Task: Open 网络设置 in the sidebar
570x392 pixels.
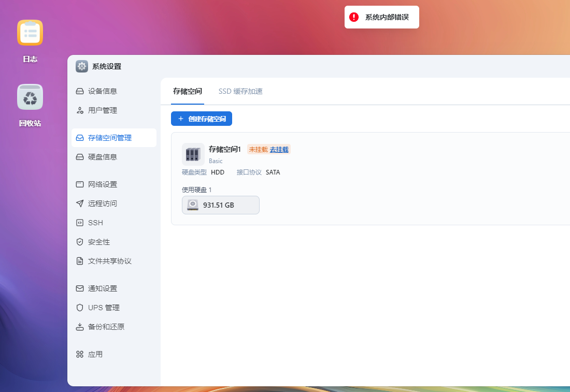Action: (102, 184)
